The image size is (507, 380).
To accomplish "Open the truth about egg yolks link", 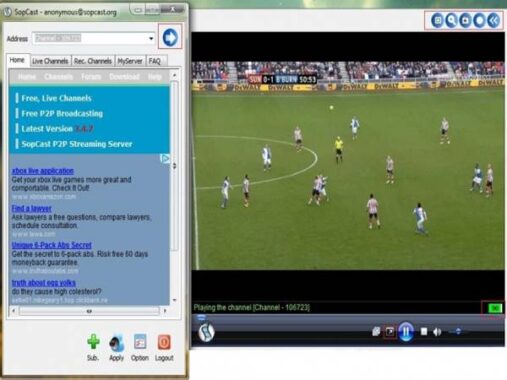I will (x=44, y=283).
